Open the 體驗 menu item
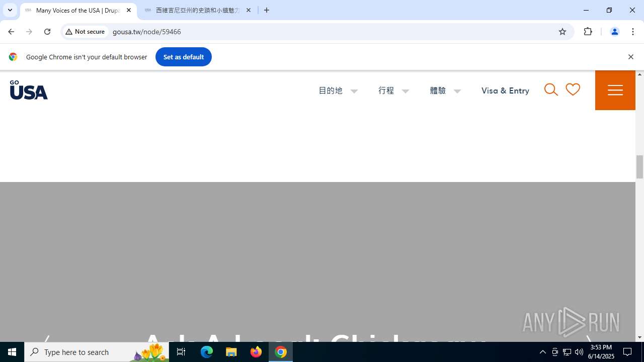Image resolution: width=644 pixels, height=362 pixels. (x=438, y=90)
